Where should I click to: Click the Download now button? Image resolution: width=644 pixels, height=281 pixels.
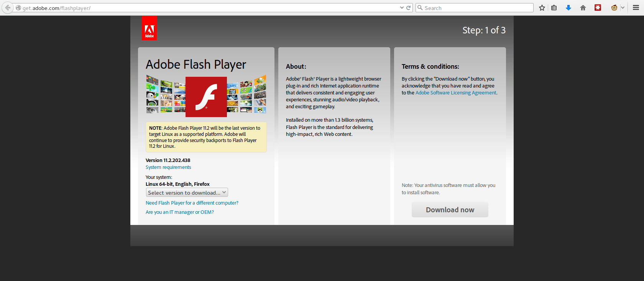click(x=450, y=210)
